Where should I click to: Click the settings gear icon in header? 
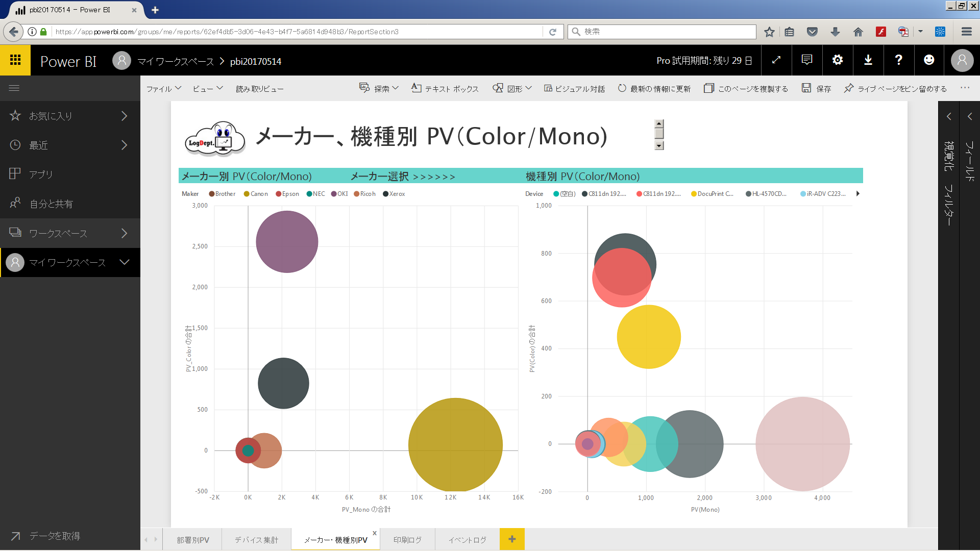point(838,60)
